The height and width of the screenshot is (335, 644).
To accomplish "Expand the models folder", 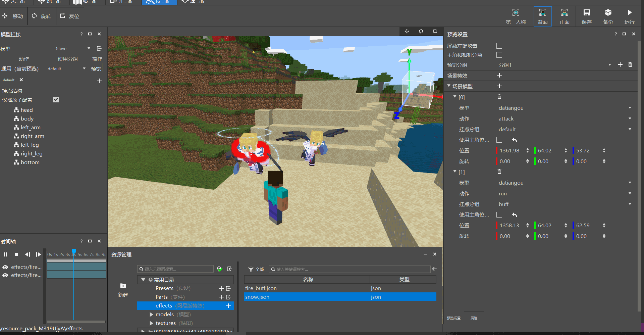I will [x=151, y=315].
